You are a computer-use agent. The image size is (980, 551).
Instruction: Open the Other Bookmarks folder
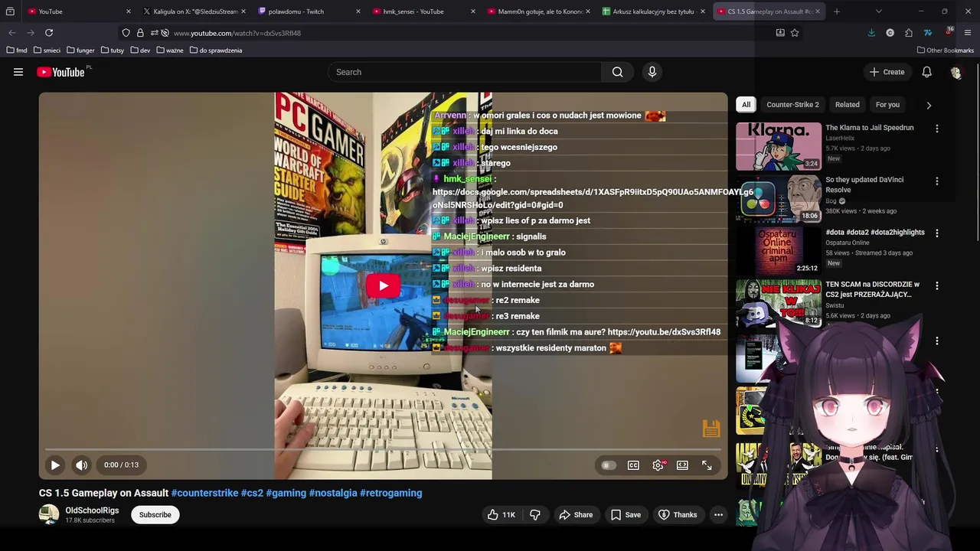tap(946, 51)
